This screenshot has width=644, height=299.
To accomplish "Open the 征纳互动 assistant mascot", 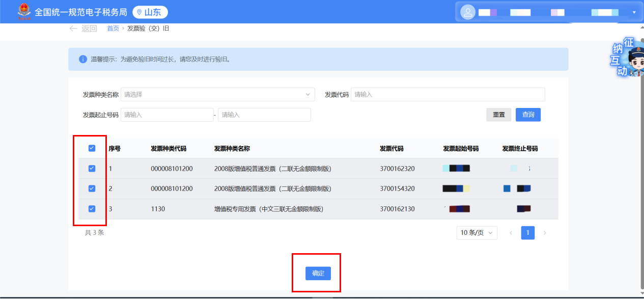I will (628, 58).
